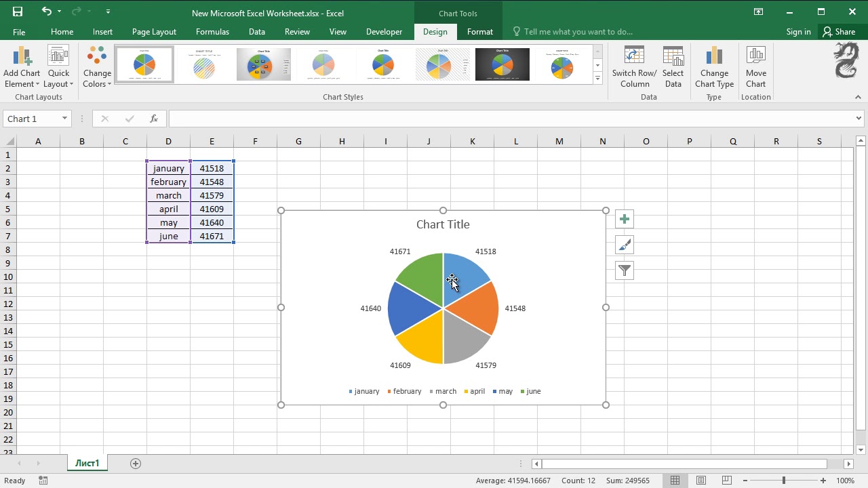Click the 41548 data label on chart
Screen dimensions: 868x488
coord(515,308)
